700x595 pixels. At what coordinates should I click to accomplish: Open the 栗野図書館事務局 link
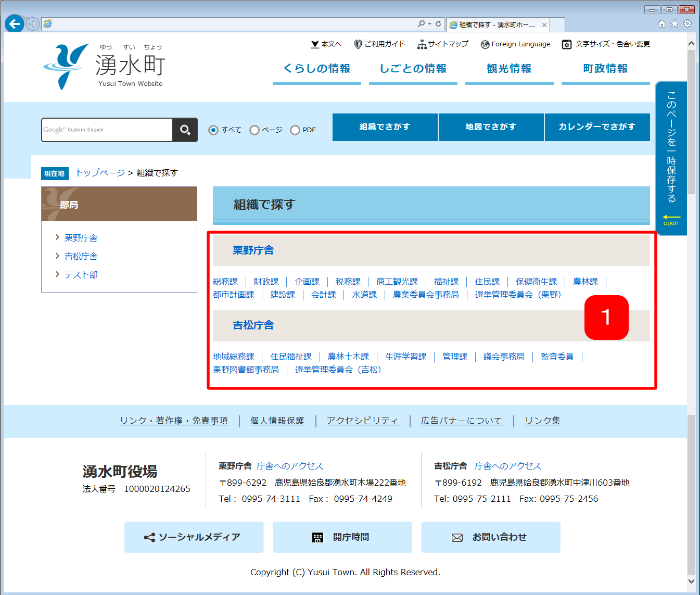[x=246, y=370]
